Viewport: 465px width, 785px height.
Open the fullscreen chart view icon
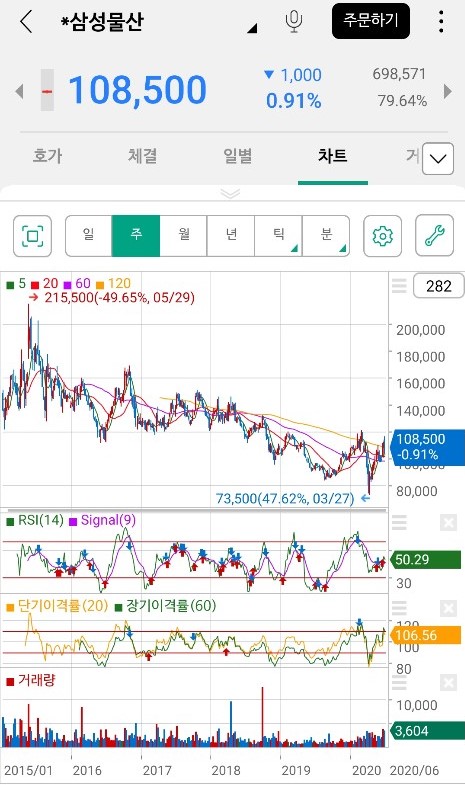coord(33,236)
